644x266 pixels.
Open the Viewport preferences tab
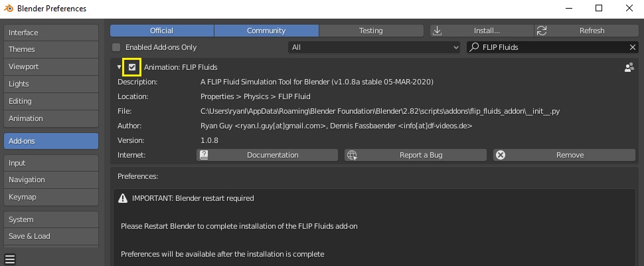click(51, 66)
